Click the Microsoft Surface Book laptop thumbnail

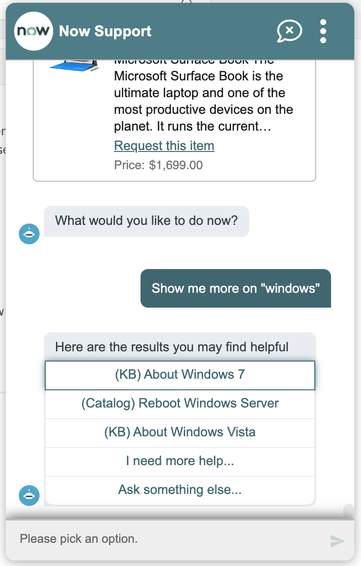[x=75, y=66]
